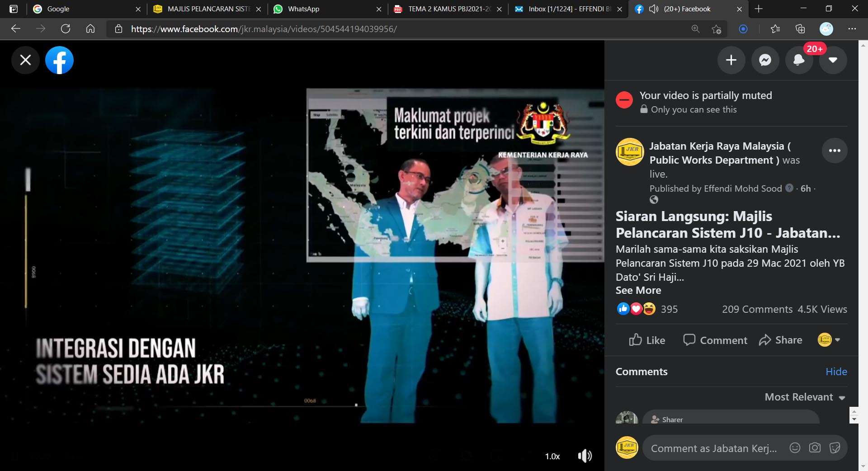The height and width of the screenshot is (471, 868).
Task: Click the Love heart reaction icon
Action: (636, 309)
